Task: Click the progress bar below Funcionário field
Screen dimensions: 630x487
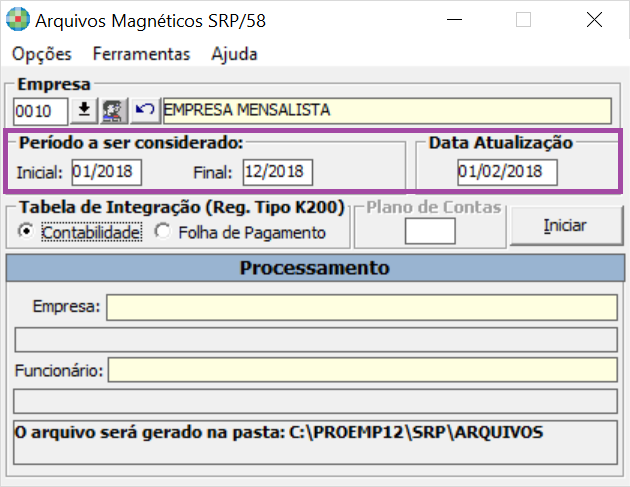Action: pos(315,401)
